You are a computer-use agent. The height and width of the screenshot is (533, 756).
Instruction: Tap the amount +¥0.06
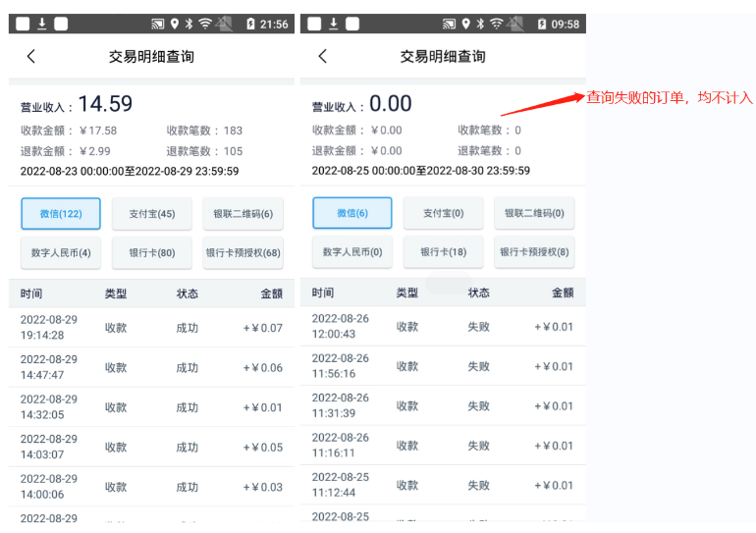[x=263, y=368]
